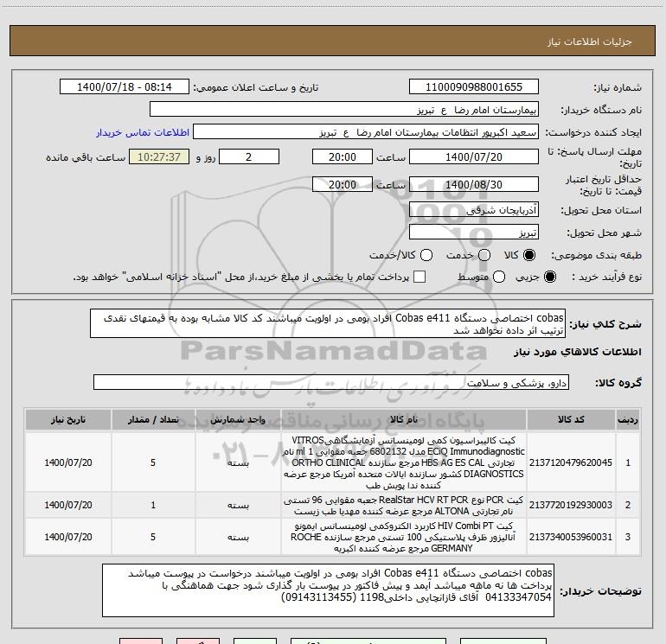
Task: Click the remaining time field 10:27:37
Action: pyautogui.click(x=159, y=156)
